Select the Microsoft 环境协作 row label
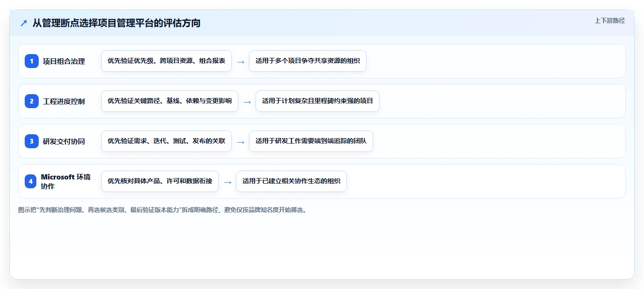This screenshot has width=644, height=289. point(66,181)
